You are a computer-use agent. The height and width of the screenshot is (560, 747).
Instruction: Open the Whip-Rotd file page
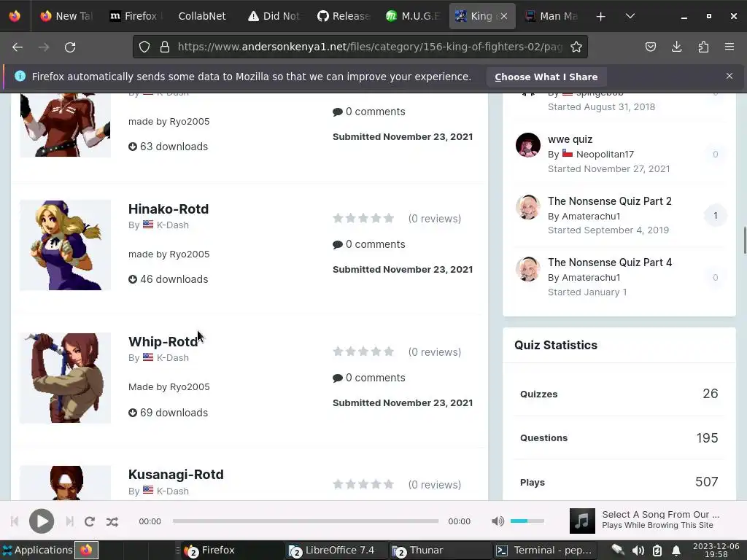(x=163, y=342)
